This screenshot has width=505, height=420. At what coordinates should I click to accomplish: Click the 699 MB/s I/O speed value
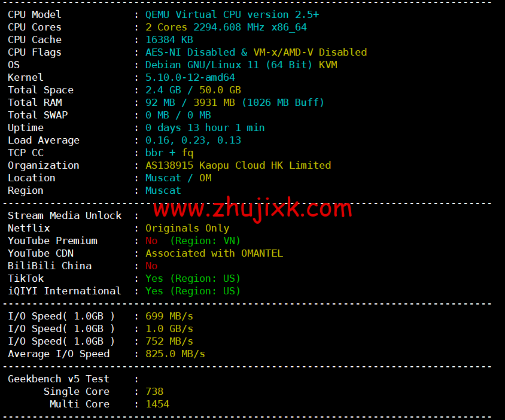(x=169, y=316)
